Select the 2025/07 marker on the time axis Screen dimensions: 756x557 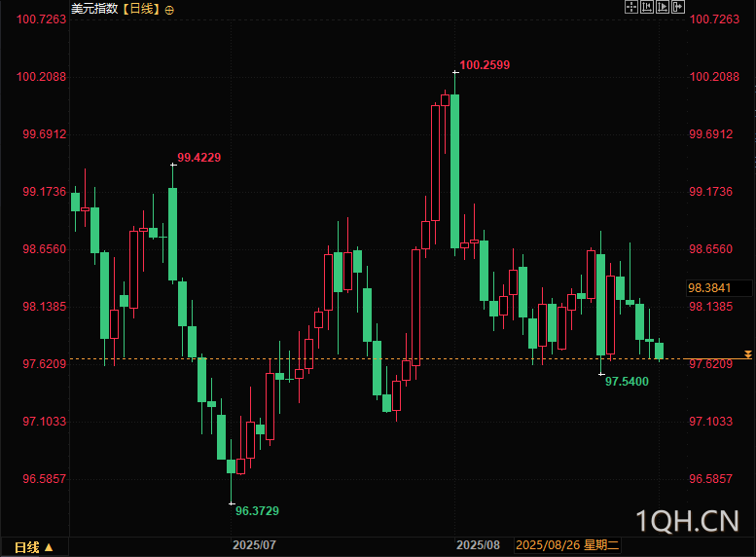point(255,546)
